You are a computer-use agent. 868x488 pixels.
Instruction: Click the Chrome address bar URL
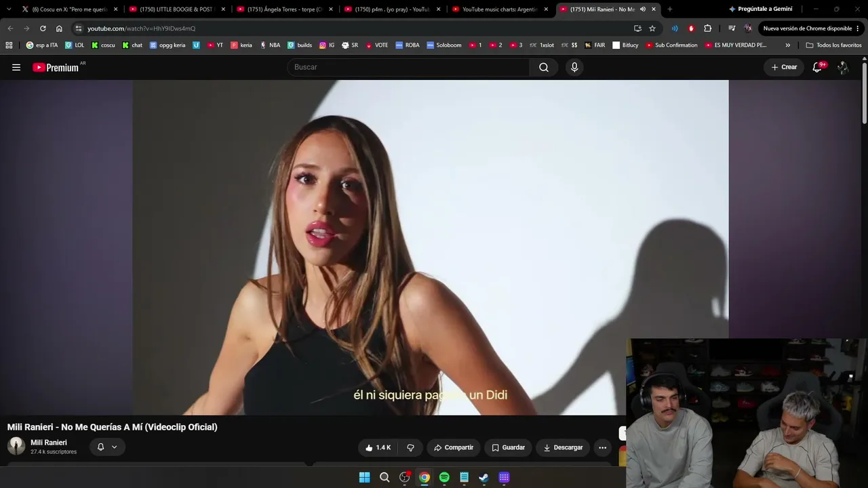point(141,28)
